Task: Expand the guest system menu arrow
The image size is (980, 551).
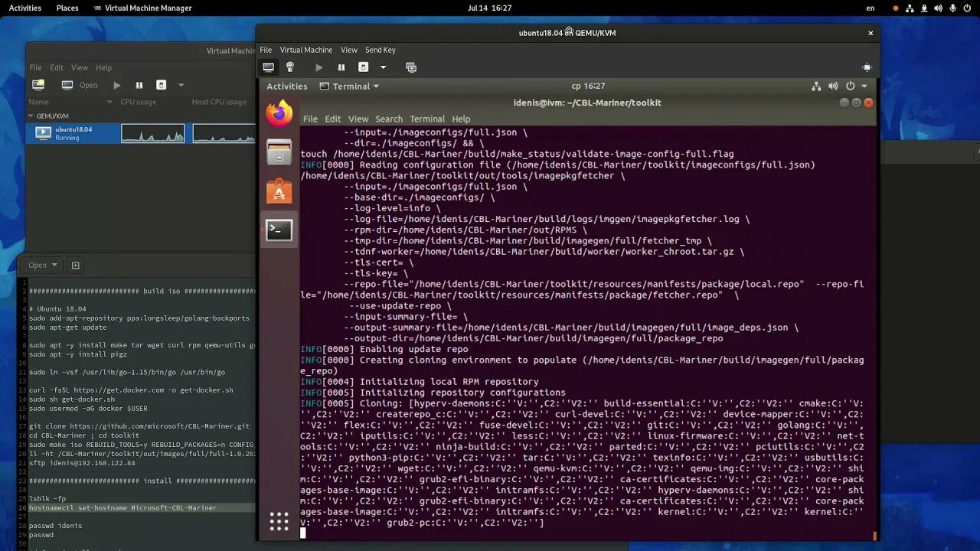Action: pos(864,86)
